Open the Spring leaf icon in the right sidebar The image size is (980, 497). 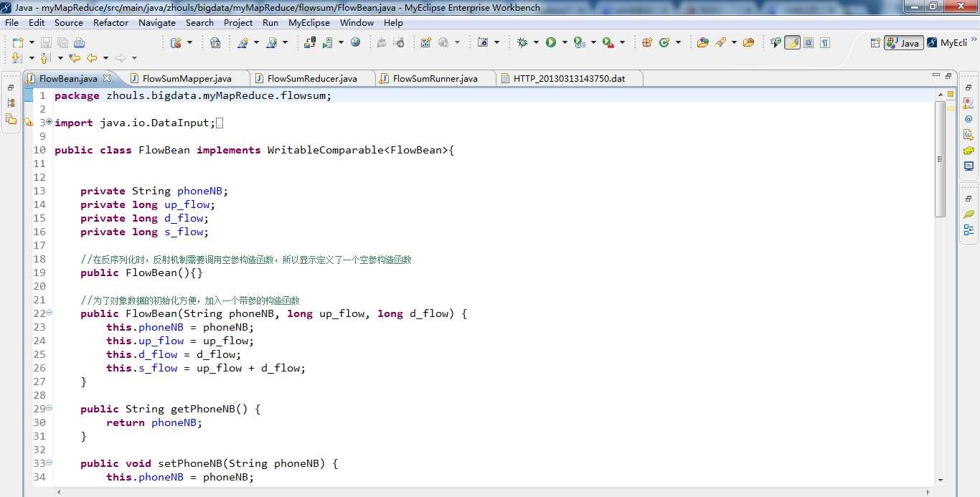[969, 214]
